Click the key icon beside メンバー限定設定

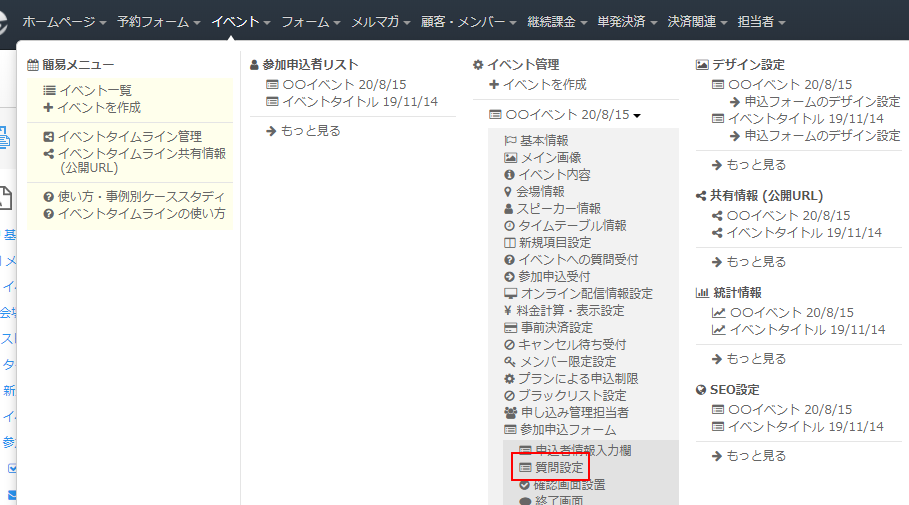(x=510, y=361)
